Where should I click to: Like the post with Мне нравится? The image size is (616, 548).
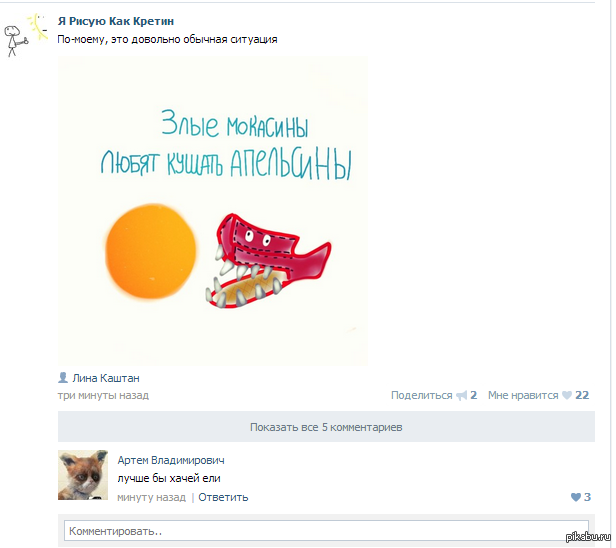523,395
